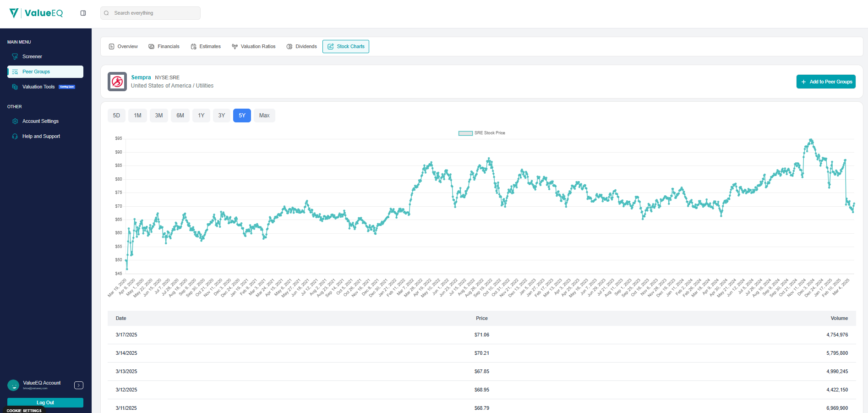Switch to the Overview tab

pyautogui.click(x=123, y=46)
